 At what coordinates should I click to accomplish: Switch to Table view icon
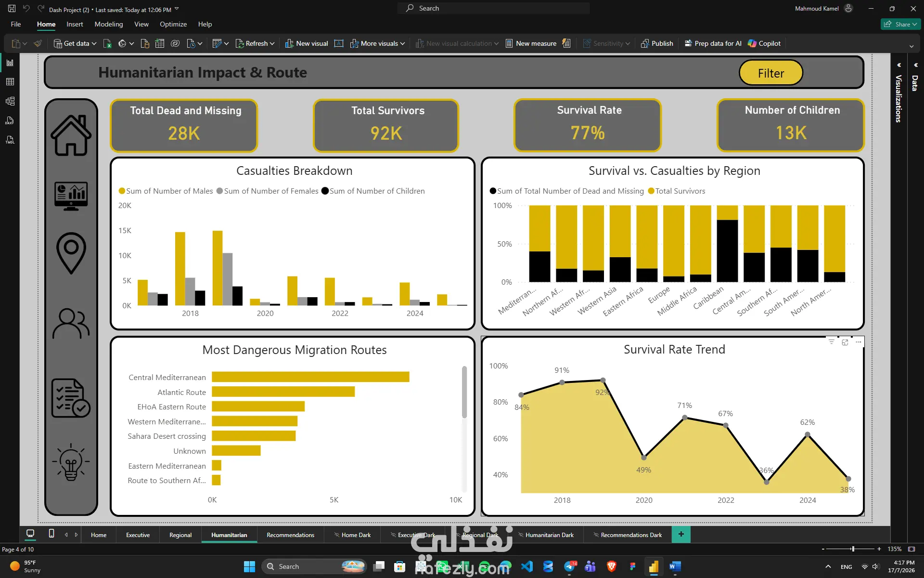coord(10,82)
